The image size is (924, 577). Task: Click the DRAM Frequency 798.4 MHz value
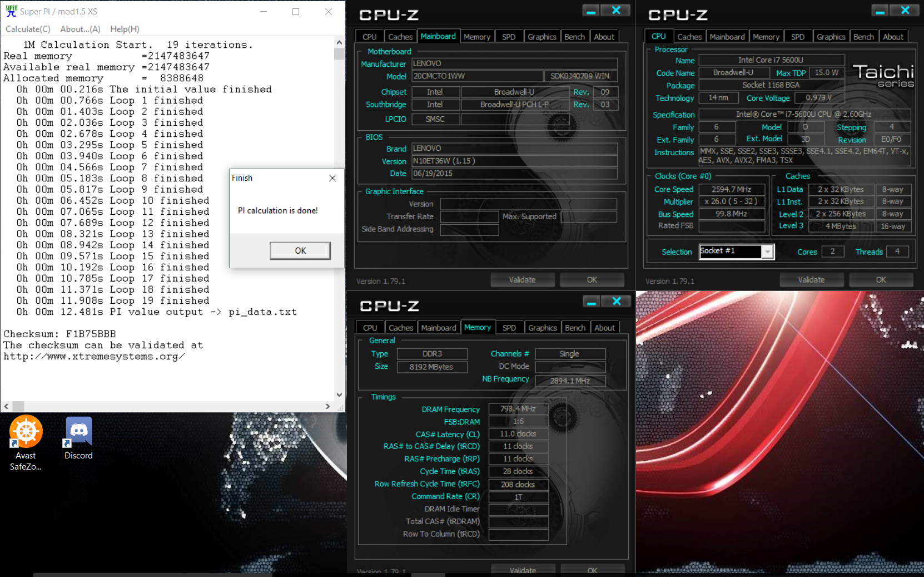[x=518, y=409]
